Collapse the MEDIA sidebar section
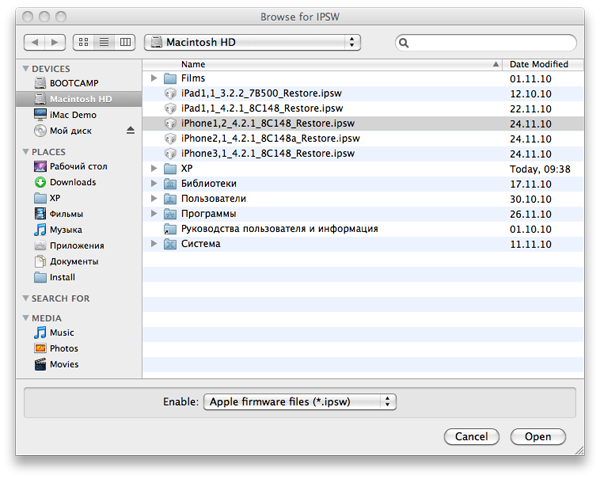The width and height of the screenshot is (600, 479). coord(26,318)
